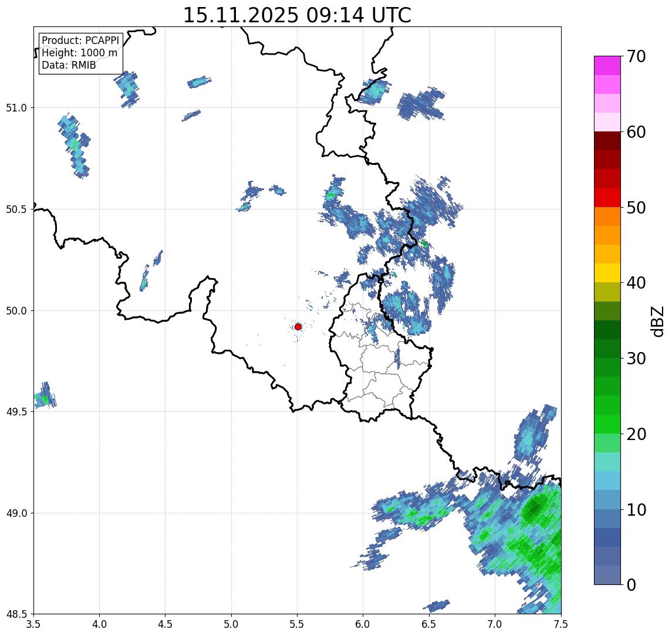
Task: Click the latitude axis label '50.0'
Action: coord(16,310)
